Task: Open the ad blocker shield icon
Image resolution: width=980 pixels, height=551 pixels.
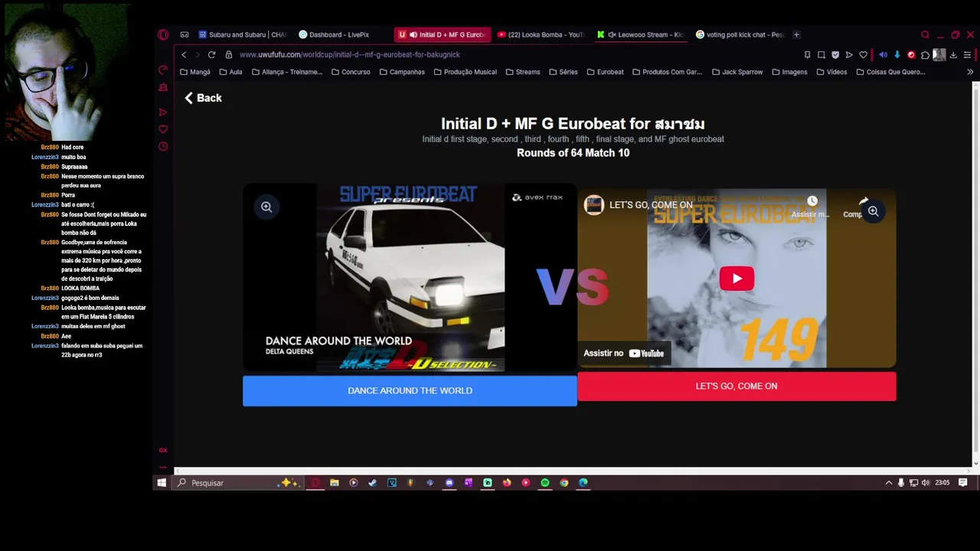Action: (835, 55)
